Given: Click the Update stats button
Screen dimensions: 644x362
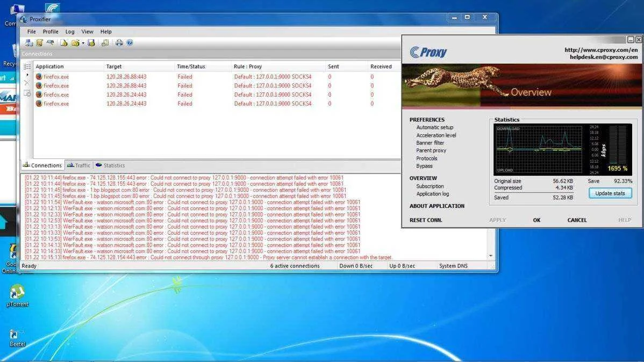Looking at the screenshot, I should point(610,193).
